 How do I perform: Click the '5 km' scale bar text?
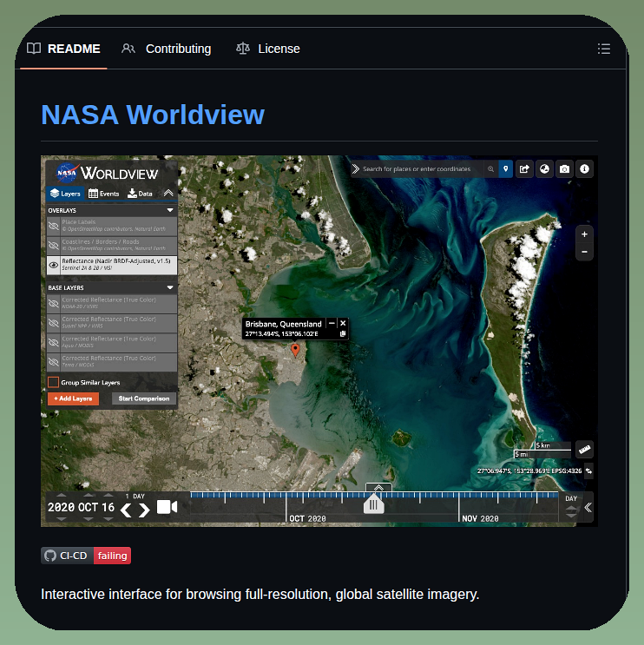[543, 445]
